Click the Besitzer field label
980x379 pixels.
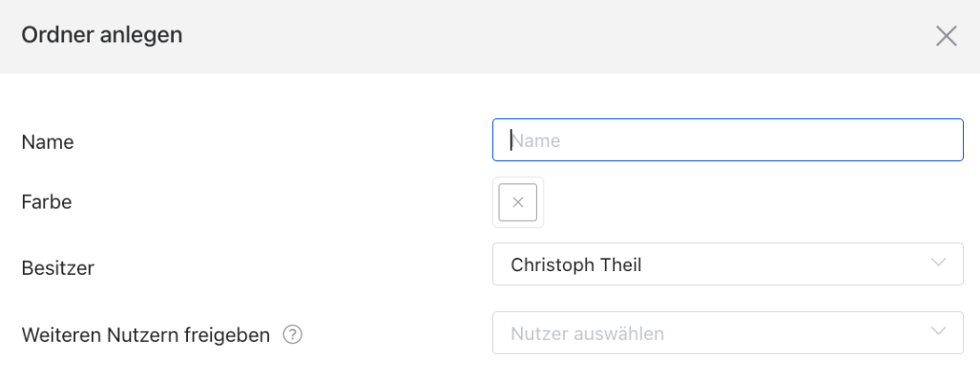coord(57,267)
